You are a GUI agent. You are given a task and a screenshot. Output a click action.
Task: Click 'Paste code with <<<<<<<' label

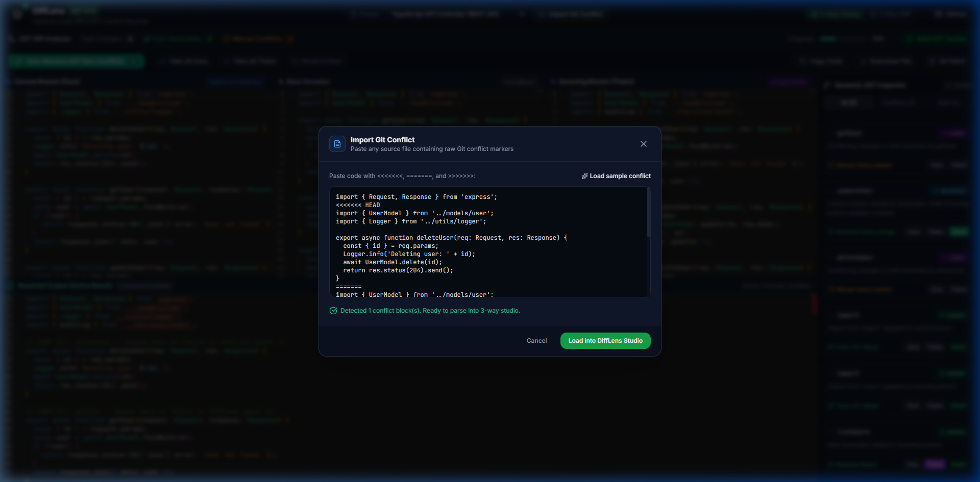tap(402, 176)
